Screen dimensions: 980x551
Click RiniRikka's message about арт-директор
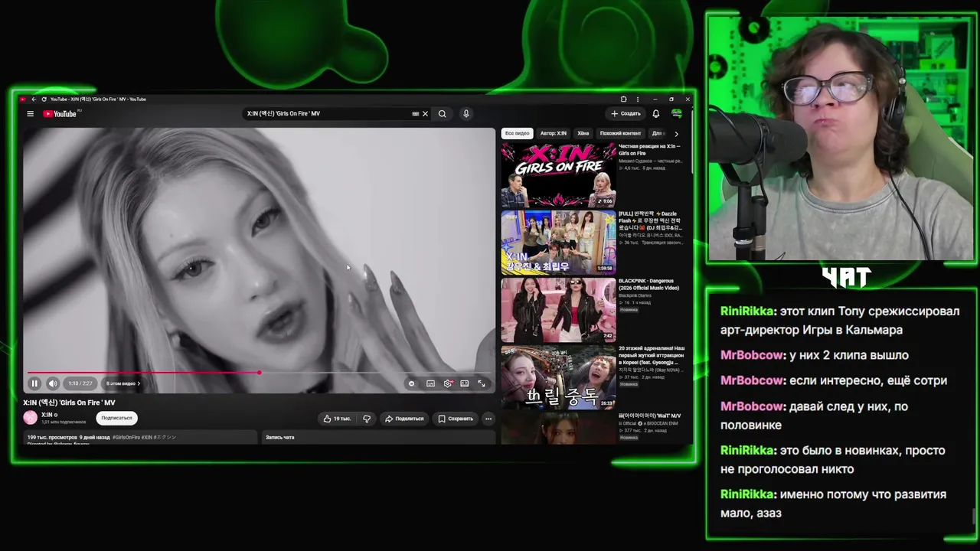840,321
